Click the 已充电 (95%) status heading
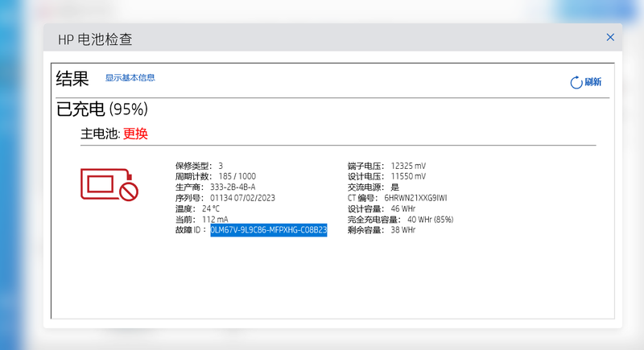 [101, 109]
